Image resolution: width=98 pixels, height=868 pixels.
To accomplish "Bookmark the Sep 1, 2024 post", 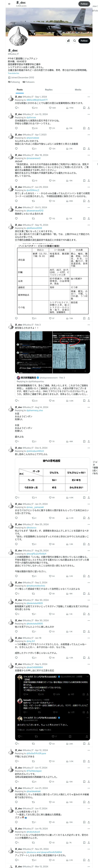I will tap(84, 108).
